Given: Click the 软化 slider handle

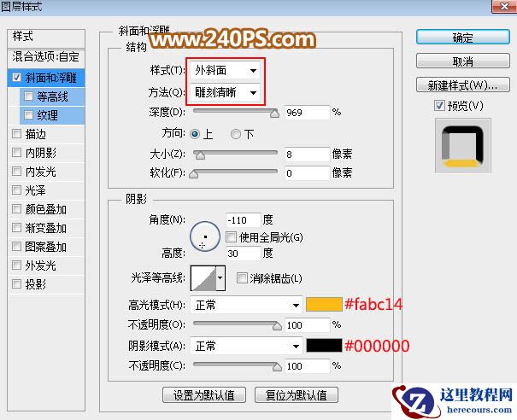Looking at the screenshot, I should point(194,174).
